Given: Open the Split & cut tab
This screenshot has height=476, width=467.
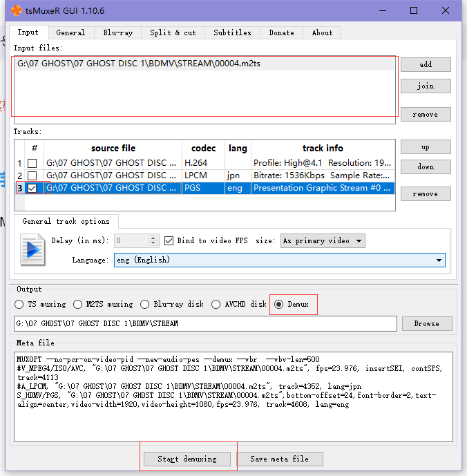Looking at the screenshot, I should [x=173, y=32].
